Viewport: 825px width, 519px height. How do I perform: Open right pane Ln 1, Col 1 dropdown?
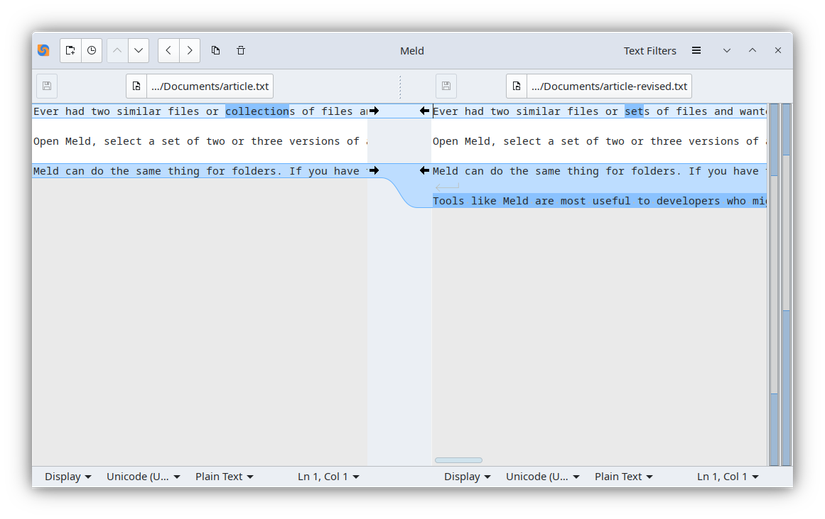coord(728,476)
